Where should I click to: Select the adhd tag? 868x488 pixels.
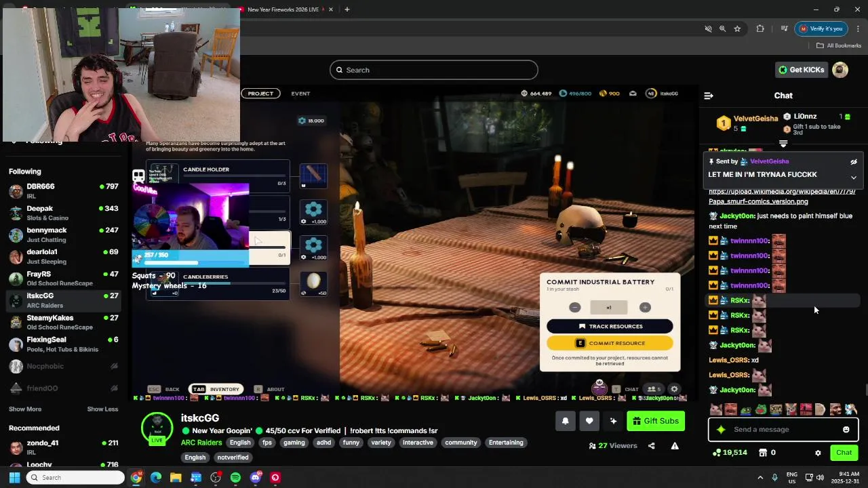point(324,443)
